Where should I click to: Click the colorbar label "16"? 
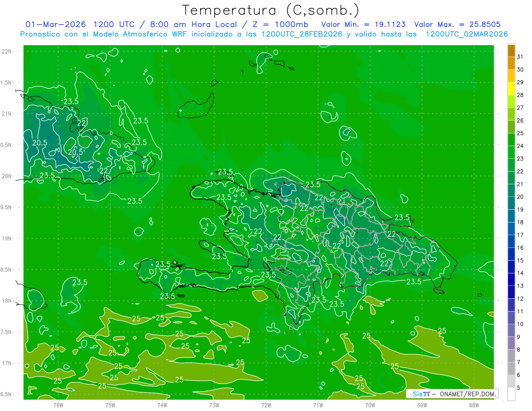(520, 248)
